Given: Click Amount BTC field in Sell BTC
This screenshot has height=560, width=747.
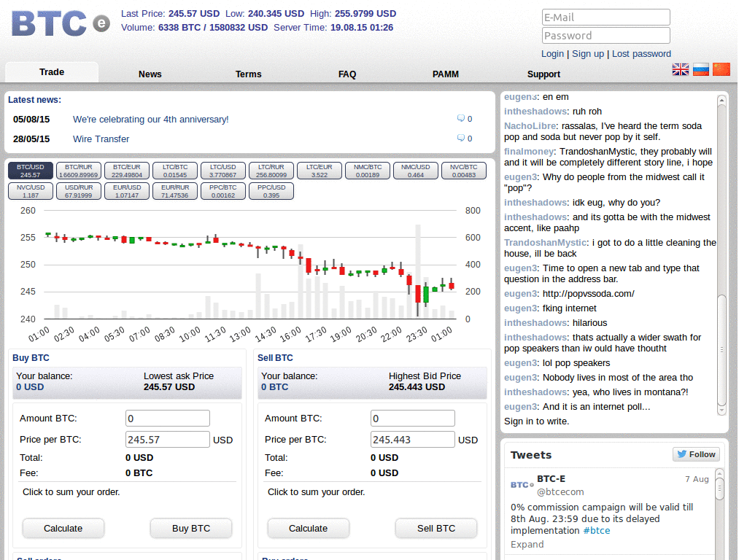Looking at the screenshot, I should 413,419.
